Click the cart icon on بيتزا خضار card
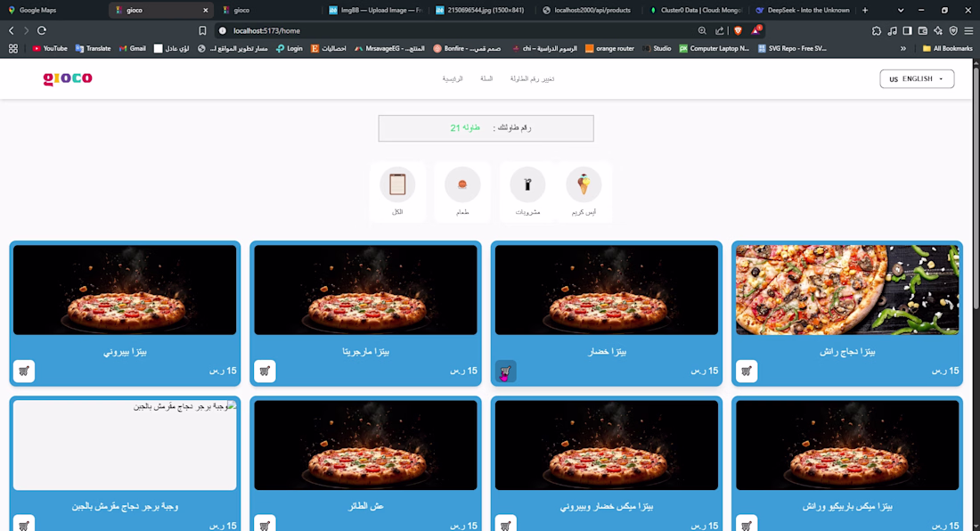Image resolution: width=980 pixels, height=531 pixels. 506,371
